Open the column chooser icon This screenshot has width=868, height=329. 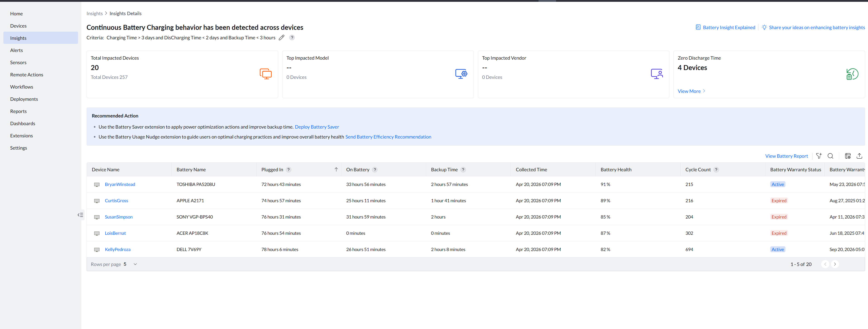tap(848, 156)
